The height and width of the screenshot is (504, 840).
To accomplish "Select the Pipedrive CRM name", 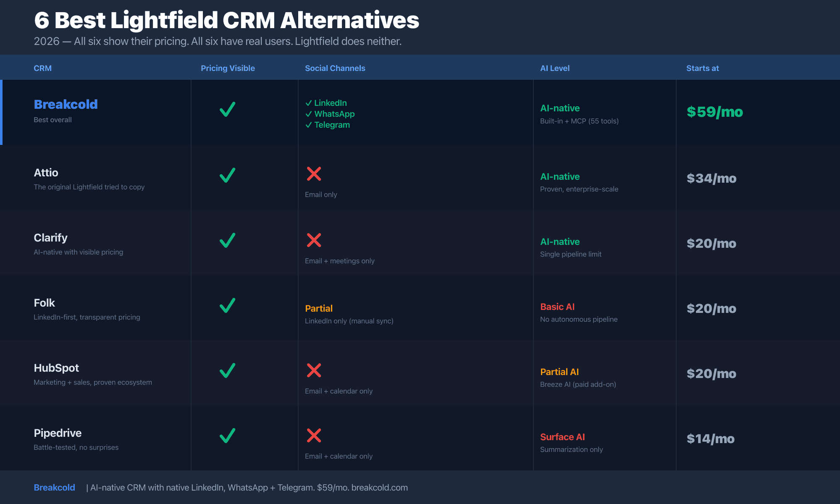I will coord(58,433).
